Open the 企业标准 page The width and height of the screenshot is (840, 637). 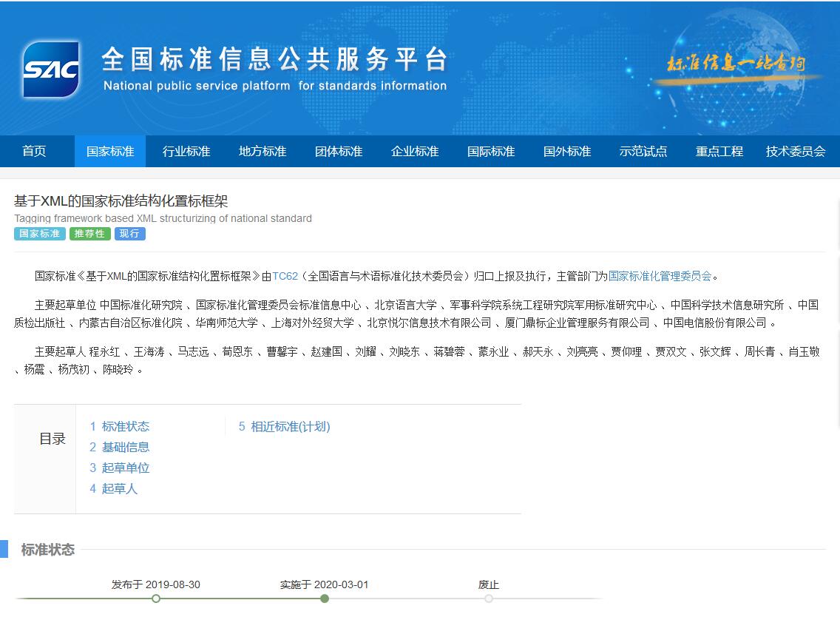click(415, 151)
